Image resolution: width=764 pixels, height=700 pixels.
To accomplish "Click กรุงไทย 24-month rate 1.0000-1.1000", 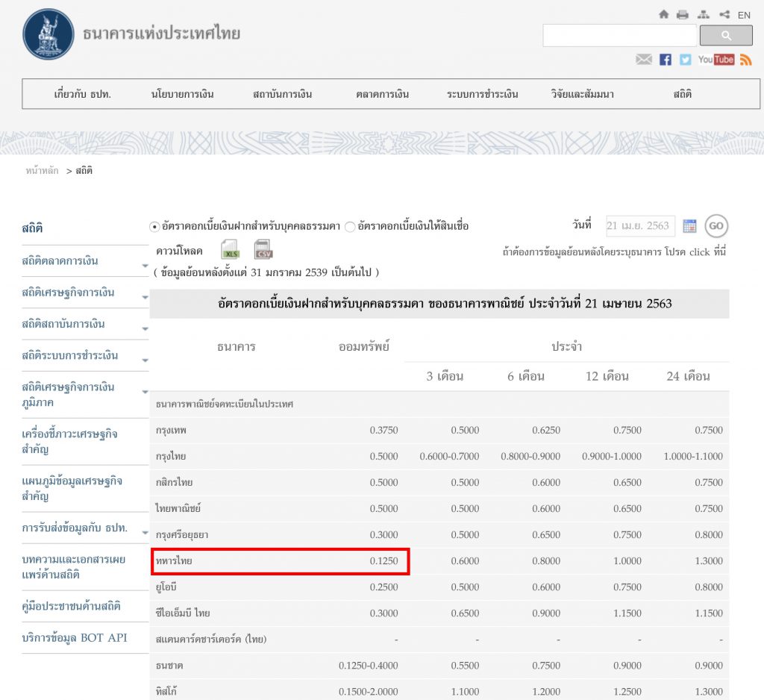I will tap(693, 456).
